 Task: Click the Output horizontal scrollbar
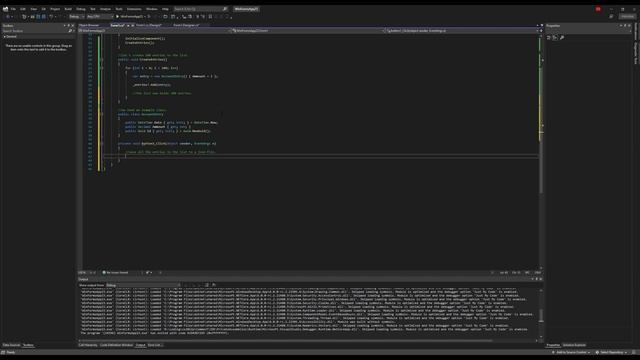(x=286, y=340)
